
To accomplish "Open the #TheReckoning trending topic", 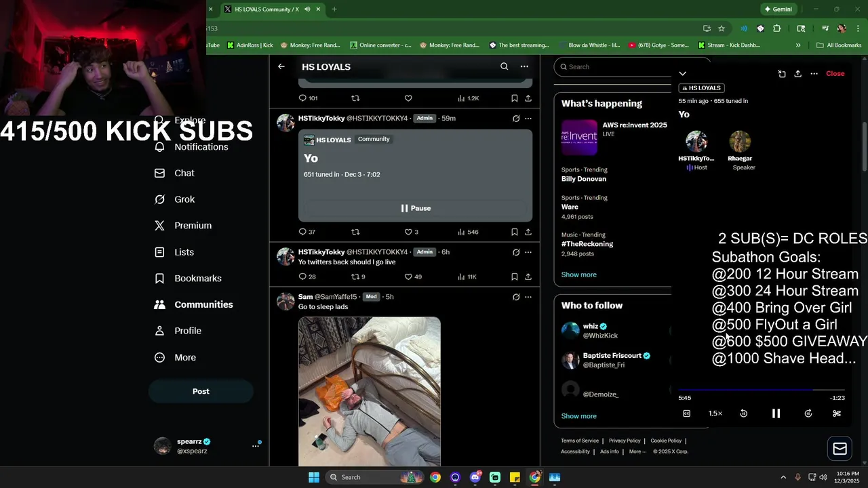I will click(x=587, y=244).
